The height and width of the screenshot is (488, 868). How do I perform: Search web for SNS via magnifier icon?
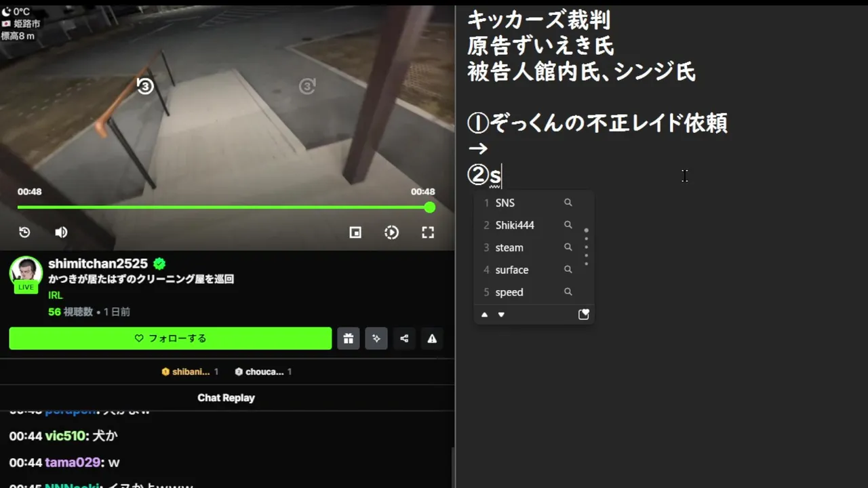(568, 203)
